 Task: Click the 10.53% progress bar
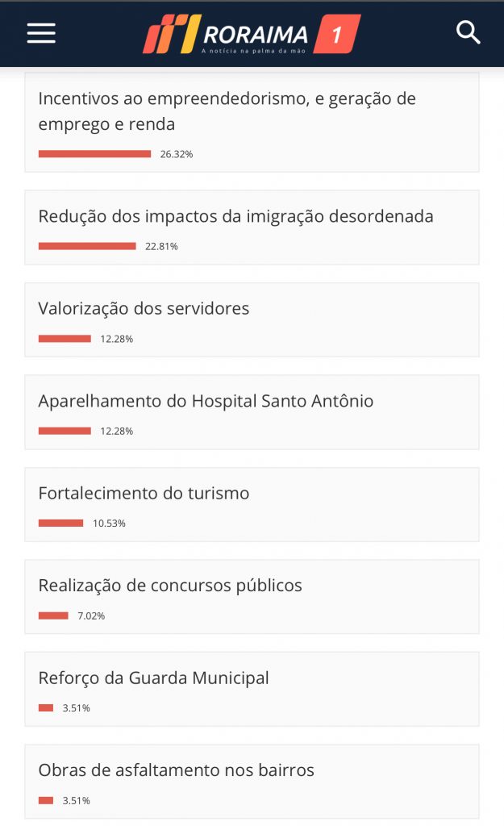pos(60,524)
